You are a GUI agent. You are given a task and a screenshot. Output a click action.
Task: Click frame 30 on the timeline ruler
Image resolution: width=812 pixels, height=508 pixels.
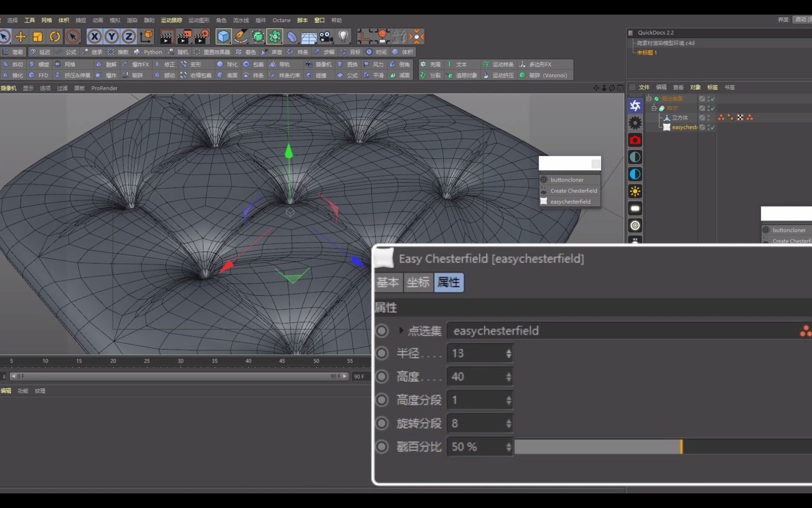[x=180, y=361]
